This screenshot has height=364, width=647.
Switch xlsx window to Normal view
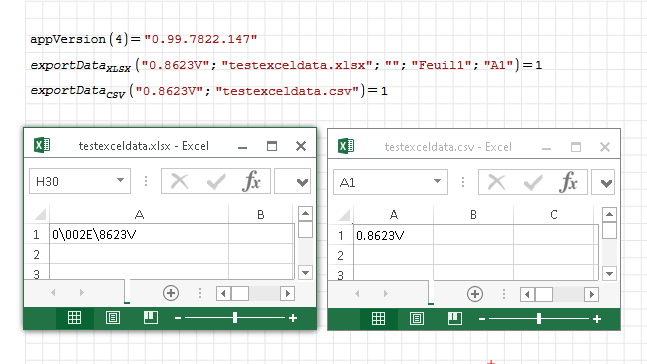pos(74,318)
